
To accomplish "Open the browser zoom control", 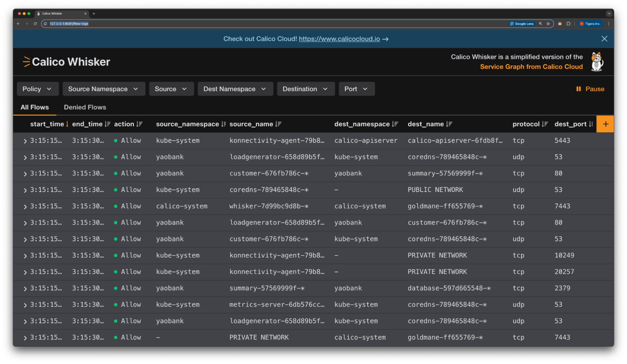I will [x=540, y=23].
